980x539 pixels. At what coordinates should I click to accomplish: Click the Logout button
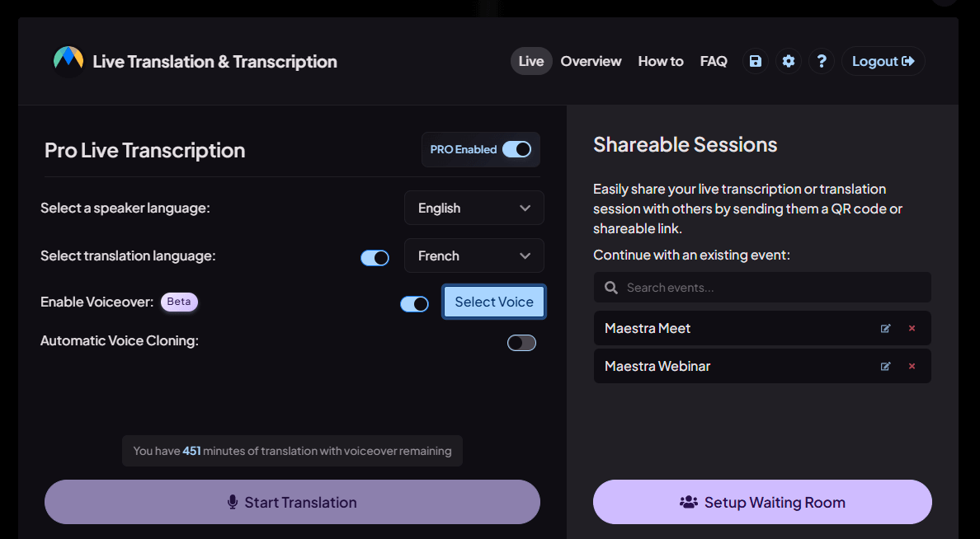(883, 61)
